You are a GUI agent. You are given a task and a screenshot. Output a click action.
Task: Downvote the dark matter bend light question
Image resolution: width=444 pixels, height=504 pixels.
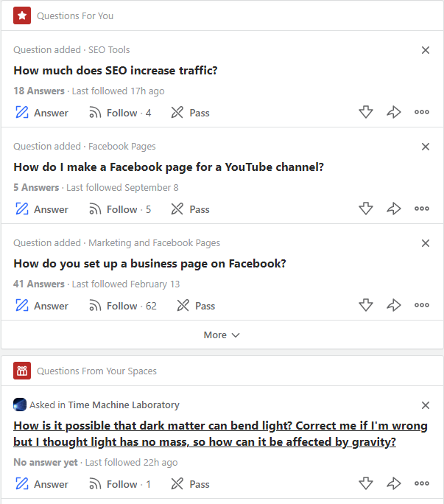click(x=366, y=483)
